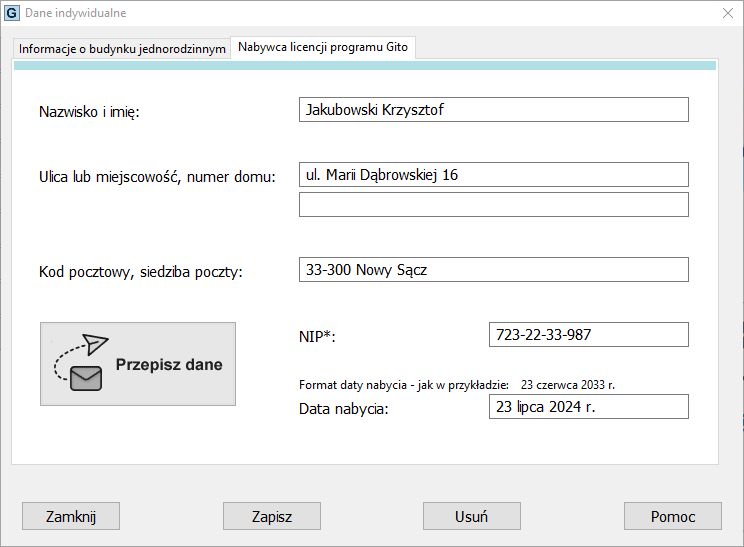
Task: Select the Nabywca licencji programu Gito tab
Action: click(323, 47)
